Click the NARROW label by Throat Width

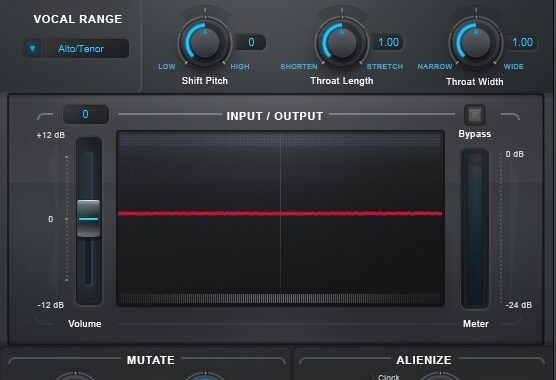point(435,67)
